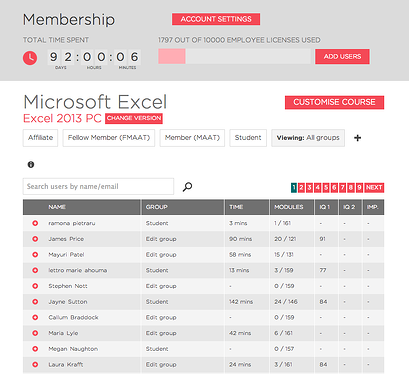Screen dimensions: 409x374
Task: Click the plus icon to add group
Action: click(357, 138)
